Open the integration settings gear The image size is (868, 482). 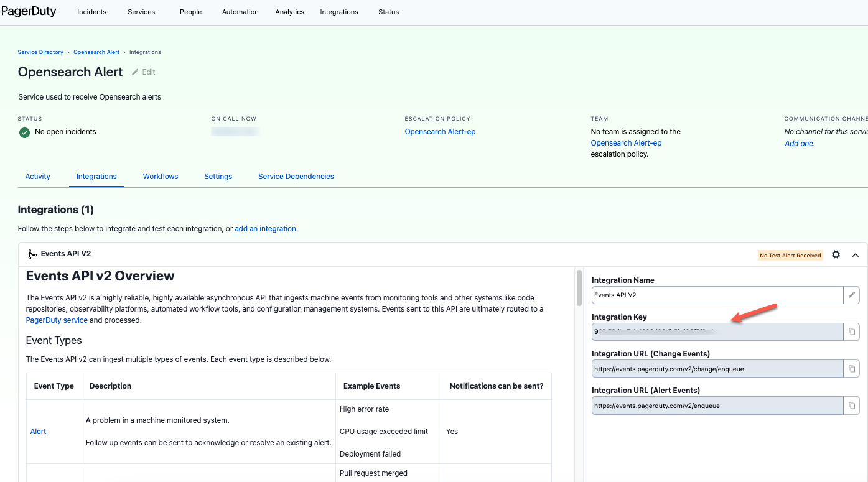[x=836, y=254]
